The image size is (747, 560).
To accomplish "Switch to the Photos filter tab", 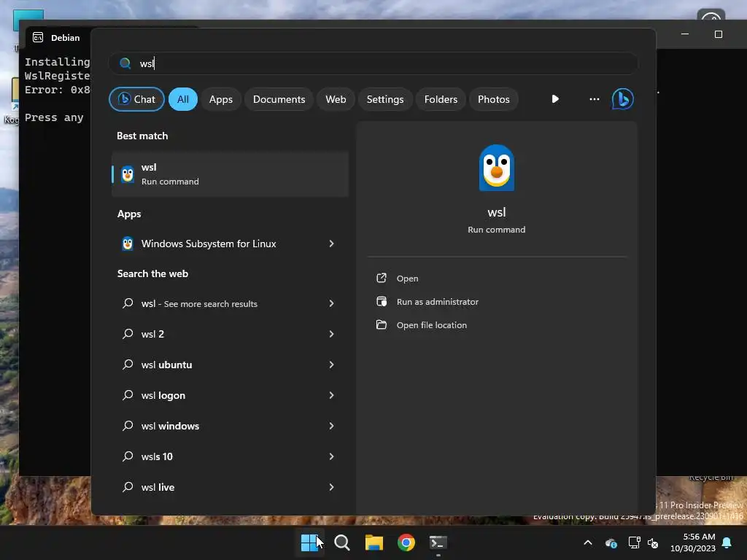I will [x=494, y=99].
